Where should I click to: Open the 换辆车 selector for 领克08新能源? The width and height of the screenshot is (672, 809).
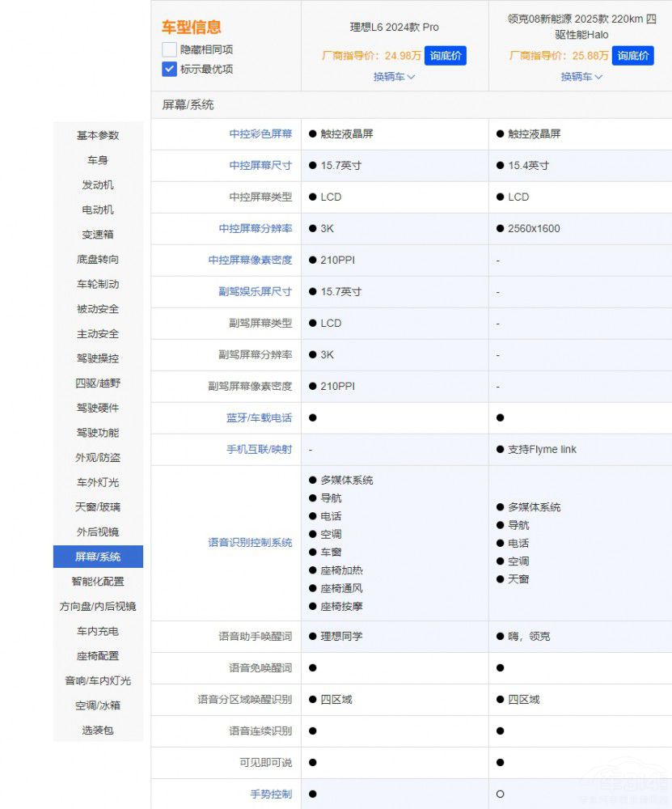[579, 77]
